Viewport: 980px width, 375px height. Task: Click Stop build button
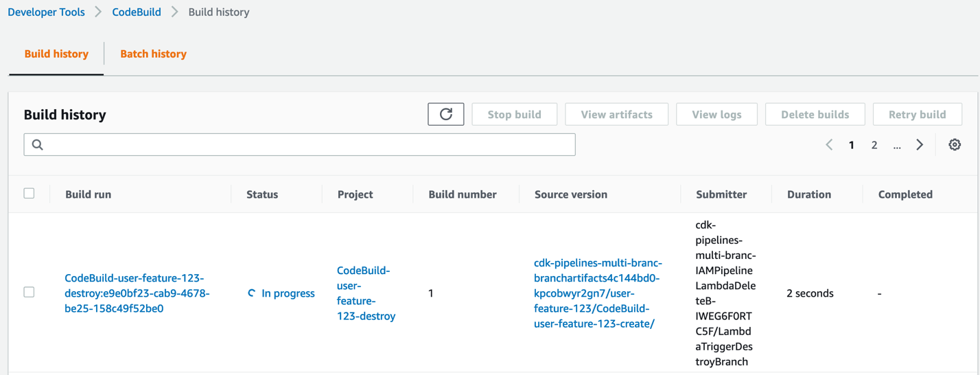tap(515, 114)
